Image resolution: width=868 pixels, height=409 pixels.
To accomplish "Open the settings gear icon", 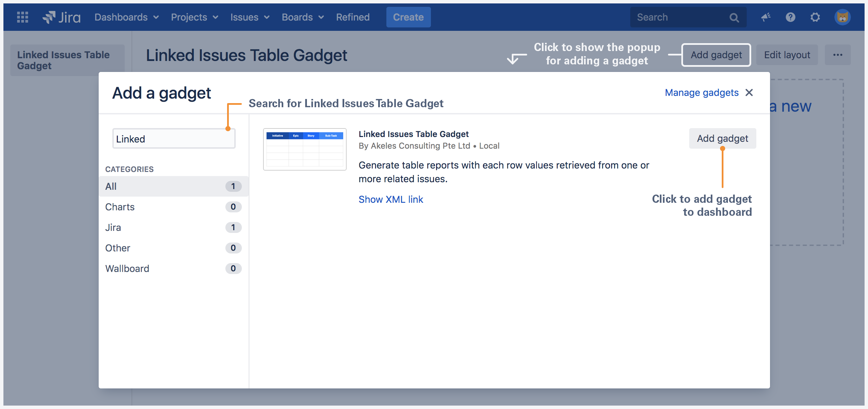I will coord(815,17).
